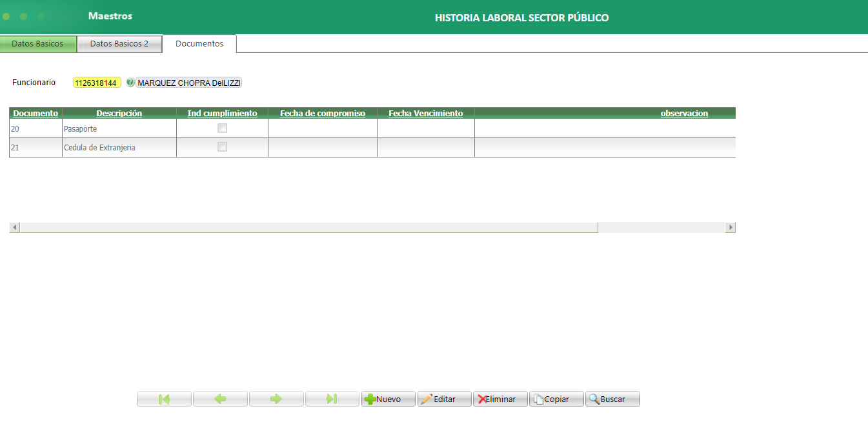Go to the last record

coord(332,399)
